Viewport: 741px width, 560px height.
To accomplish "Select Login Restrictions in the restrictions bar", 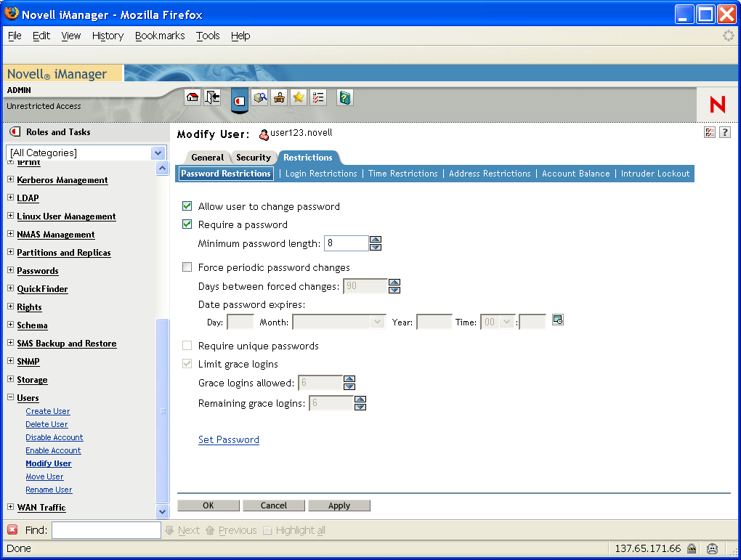I will pyautogui.click(x=320, y=174).
